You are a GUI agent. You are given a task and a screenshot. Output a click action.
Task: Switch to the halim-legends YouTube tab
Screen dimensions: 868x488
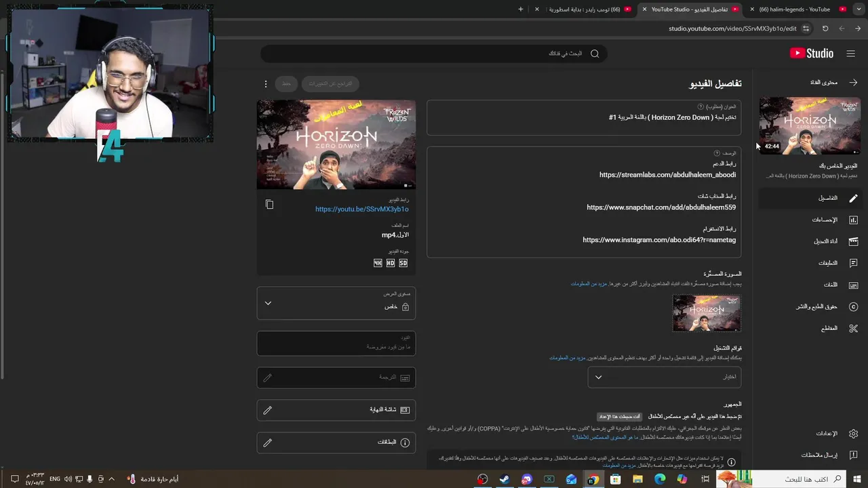point(799,9)
